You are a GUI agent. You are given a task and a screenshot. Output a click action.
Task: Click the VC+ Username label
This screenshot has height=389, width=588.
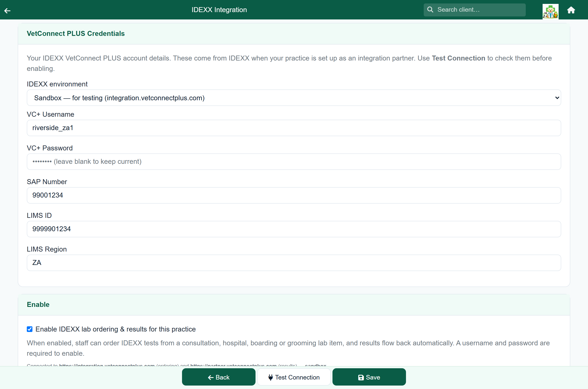50,114
